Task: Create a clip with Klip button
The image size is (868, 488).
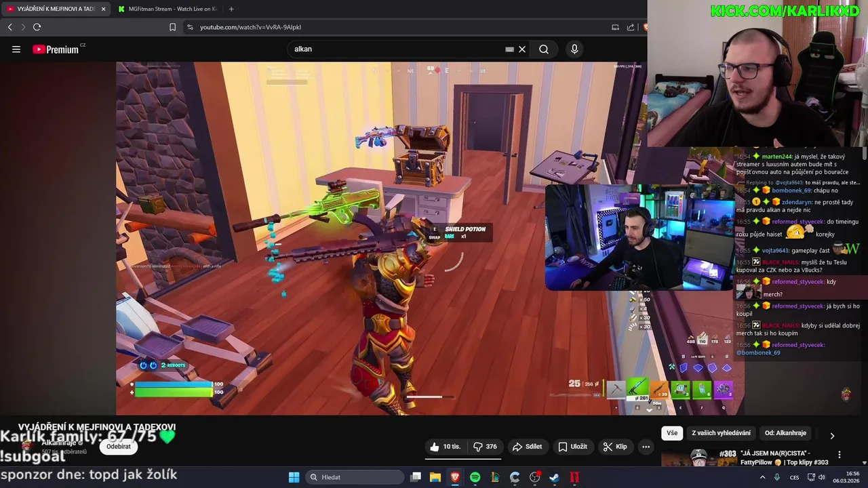Action: point(615,447)
